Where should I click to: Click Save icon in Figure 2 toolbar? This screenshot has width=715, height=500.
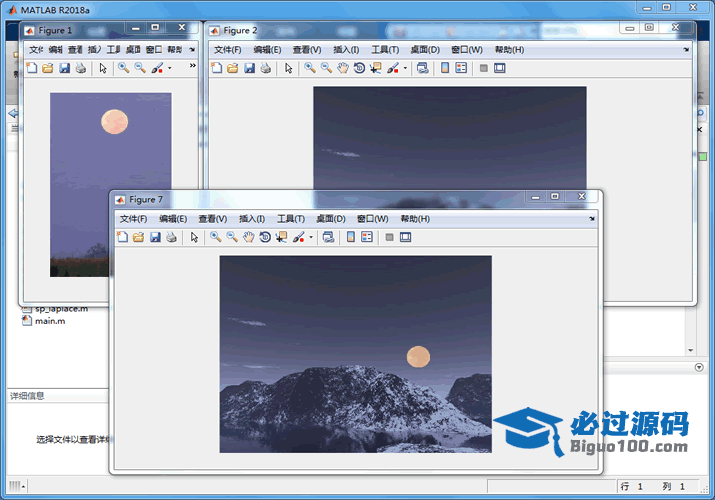248,68
